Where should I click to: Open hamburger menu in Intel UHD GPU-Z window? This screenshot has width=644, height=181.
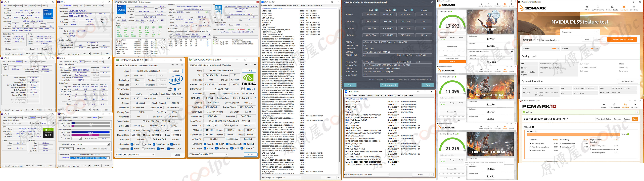182,65
